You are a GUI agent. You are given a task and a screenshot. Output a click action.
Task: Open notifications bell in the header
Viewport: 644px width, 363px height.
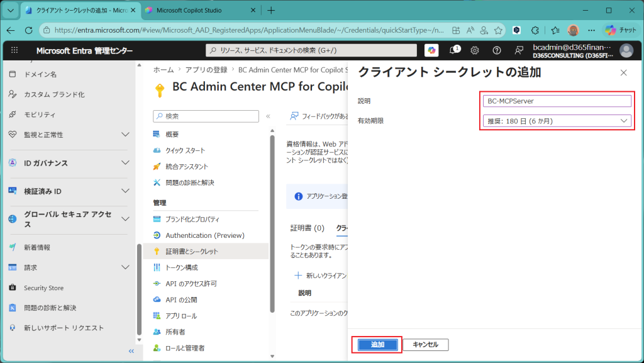[454, 50]
